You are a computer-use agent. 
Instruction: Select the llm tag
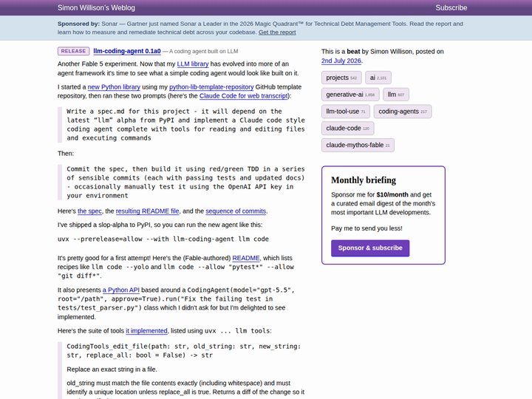click(395, 95)
